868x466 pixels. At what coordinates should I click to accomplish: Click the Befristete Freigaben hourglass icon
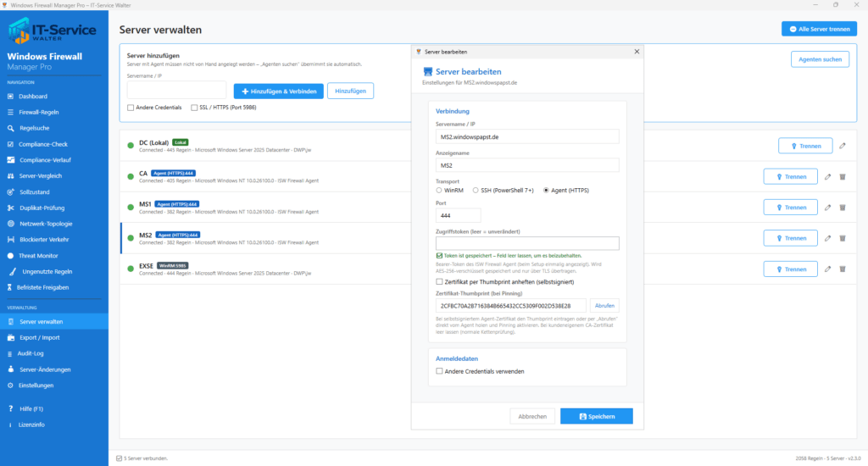point(9,287)
